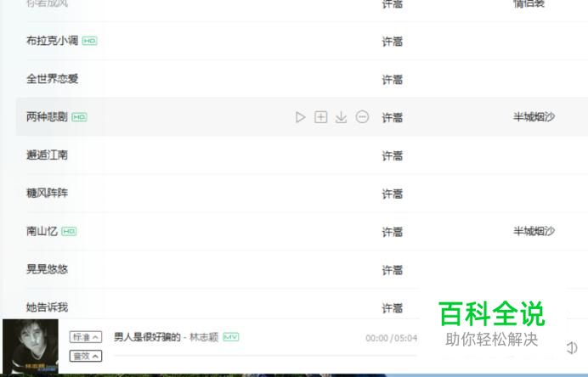Expand the 标准 quality dropdown
The image size is (588, 377).
click(86, 337)
